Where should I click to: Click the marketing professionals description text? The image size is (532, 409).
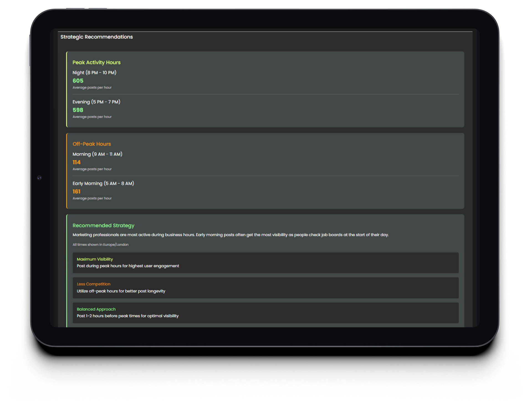[x=230, y=235]
